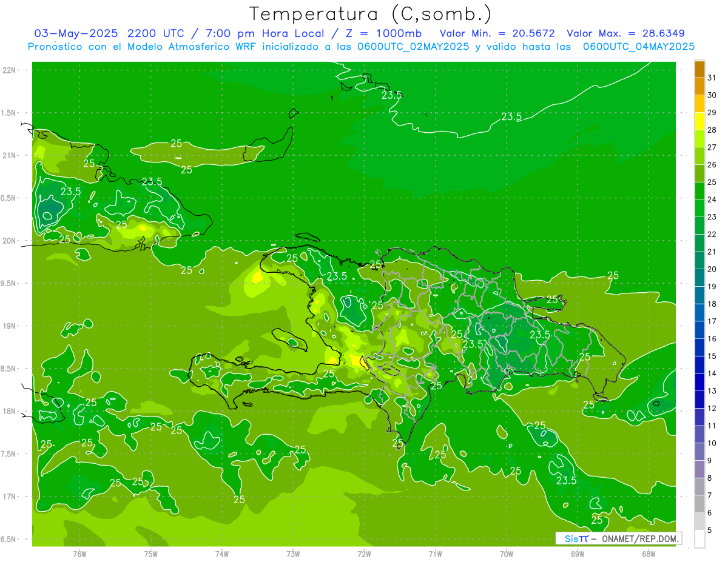Click the '68W' longitude axis label
Image resolution: width=728 pixels, height=562 pixels.
(649, 554)
